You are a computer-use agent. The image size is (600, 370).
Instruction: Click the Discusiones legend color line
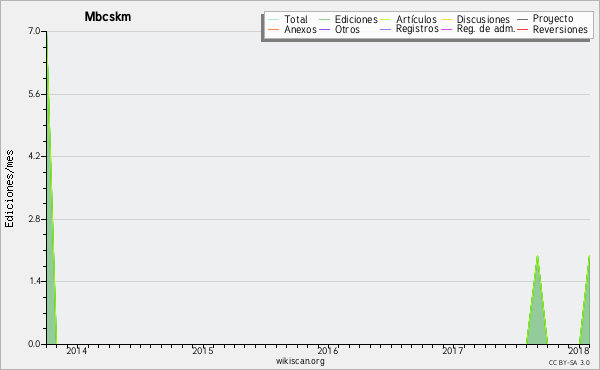(x=447, y=20)
